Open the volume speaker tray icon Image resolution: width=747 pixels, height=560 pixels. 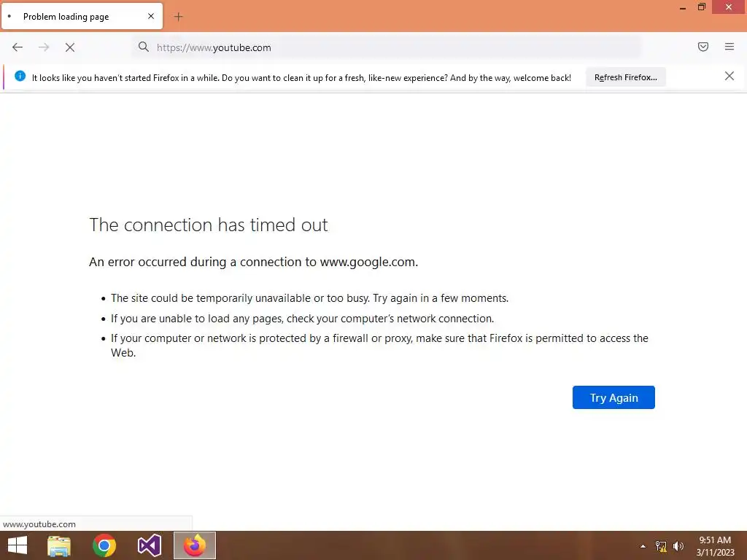(x=678, y=546)
